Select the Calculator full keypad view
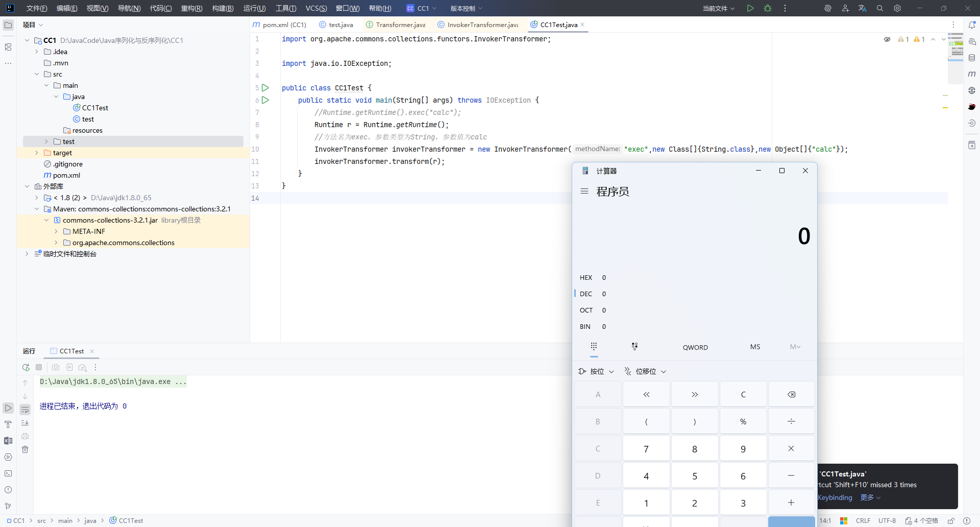The image size is (980, 527). click(594, 347)
